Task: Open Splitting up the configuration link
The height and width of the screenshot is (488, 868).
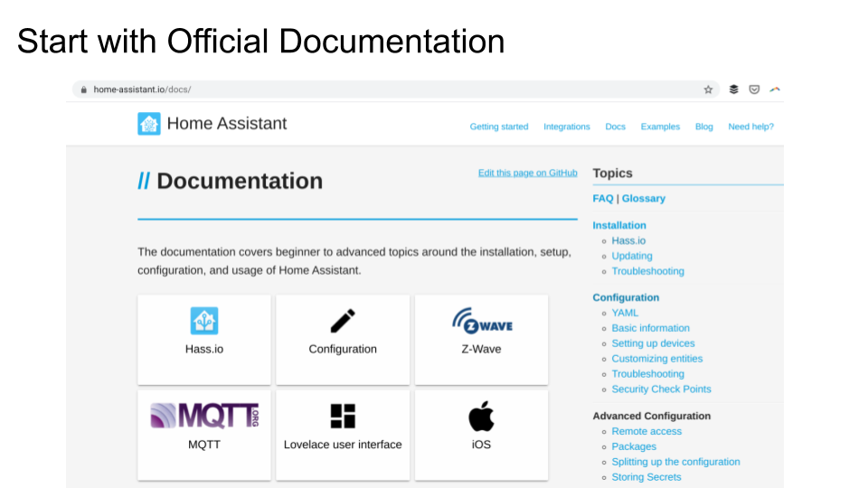Action: coord(675,462)
